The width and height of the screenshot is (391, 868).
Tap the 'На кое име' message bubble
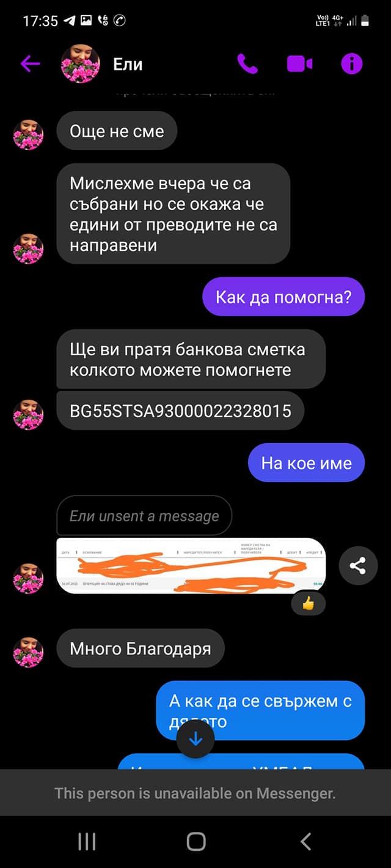click(x=306, y=463)
